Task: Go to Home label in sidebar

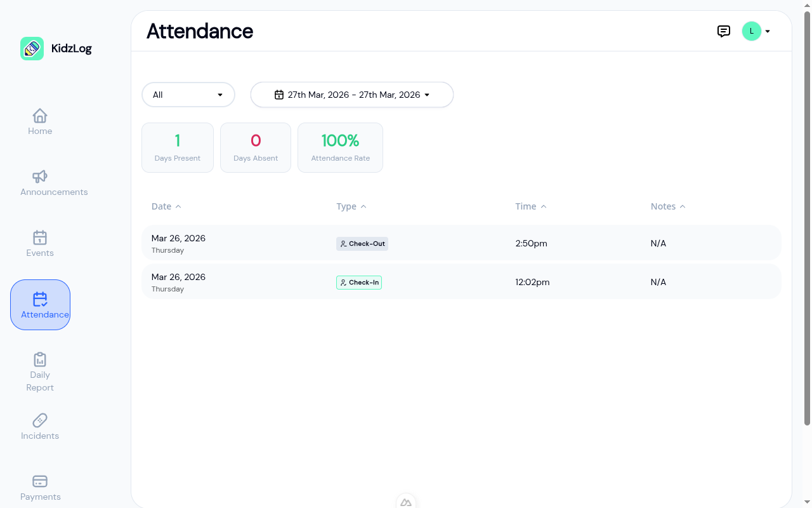Action: (x=40, y=131)
